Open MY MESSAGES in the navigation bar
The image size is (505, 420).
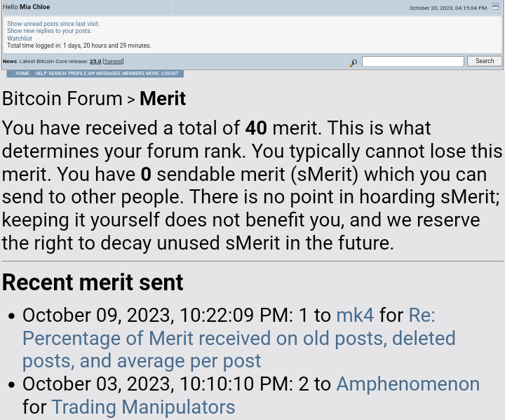pyautogui.click(x=104, y=74)
